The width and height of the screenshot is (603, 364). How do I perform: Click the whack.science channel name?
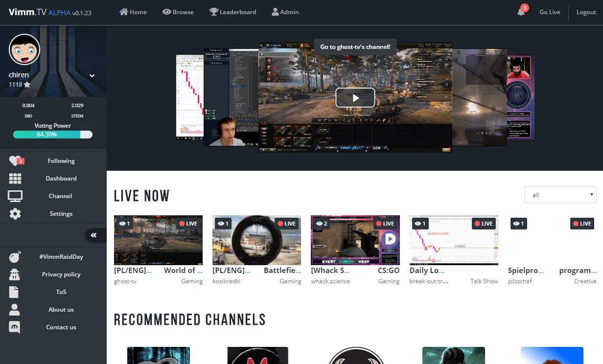(331, 281)
